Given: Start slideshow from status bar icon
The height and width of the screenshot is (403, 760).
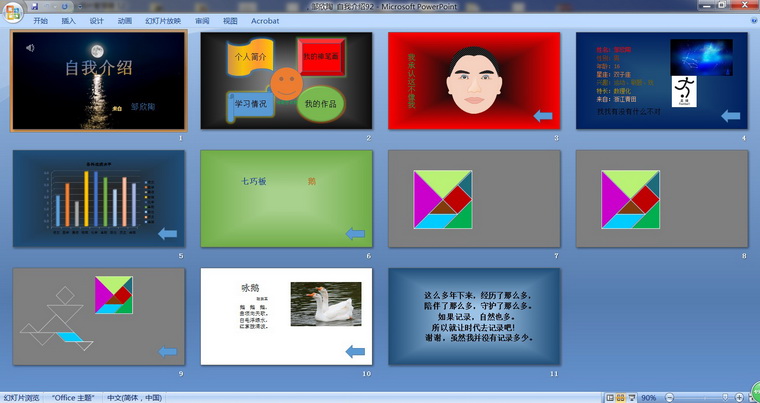Looking at the screenshot, I should point(632,397).
